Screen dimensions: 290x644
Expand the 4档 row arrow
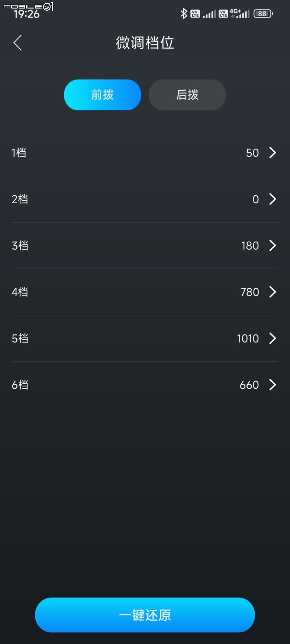coord(273,292)
